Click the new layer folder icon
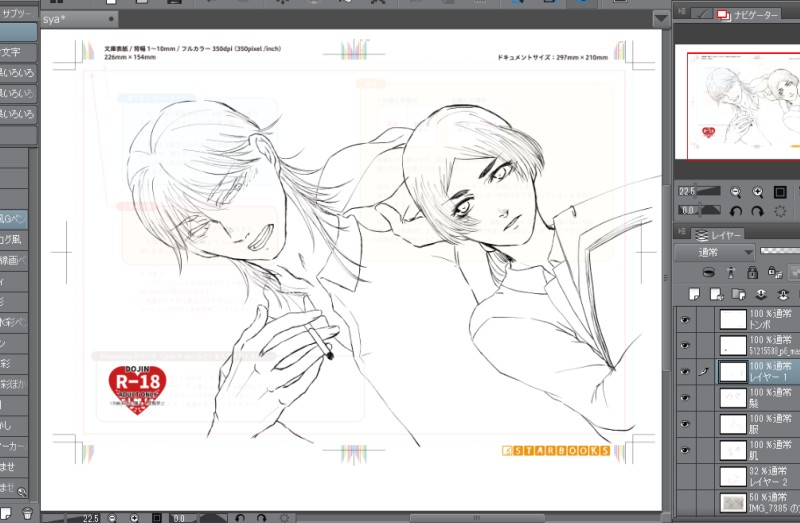800x523 pixels. (739, 294)
